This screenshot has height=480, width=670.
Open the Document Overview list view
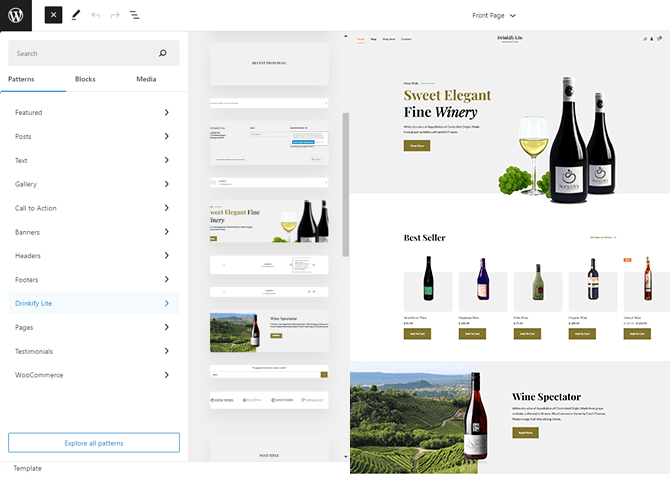(x=135, y=16)
